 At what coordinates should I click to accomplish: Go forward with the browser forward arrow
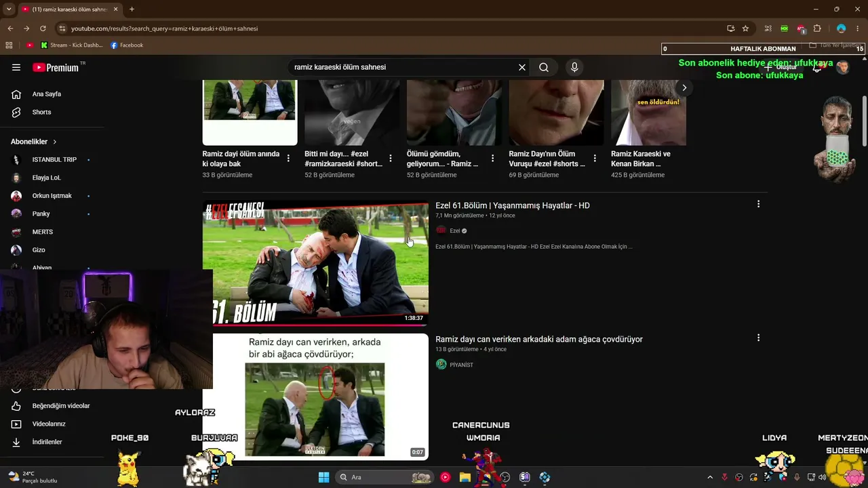click(x=26, y=28)
